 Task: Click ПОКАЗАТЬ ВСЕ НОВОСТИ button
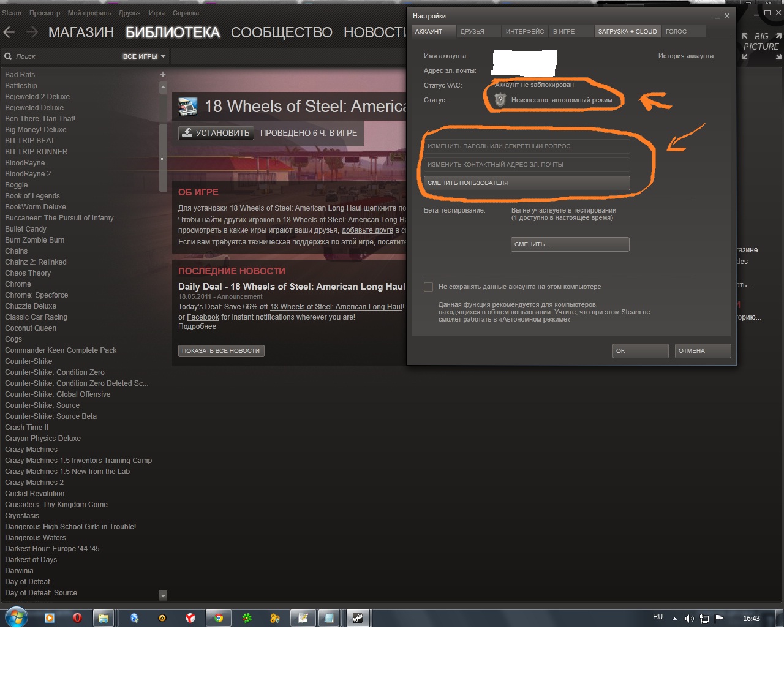221,351
